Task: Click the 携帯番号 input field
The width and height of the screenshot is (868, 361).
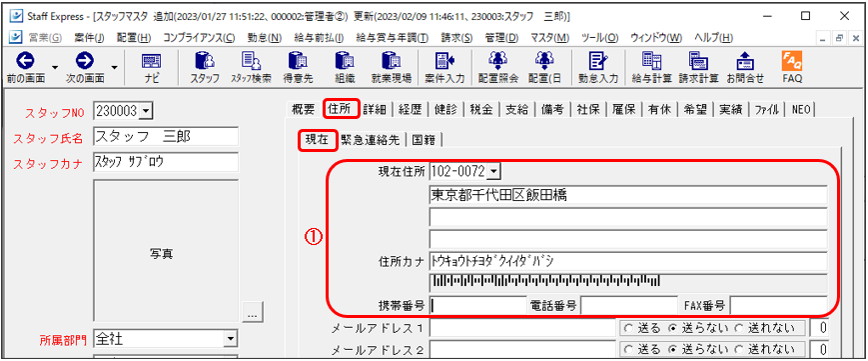Action: click(477, 304)
